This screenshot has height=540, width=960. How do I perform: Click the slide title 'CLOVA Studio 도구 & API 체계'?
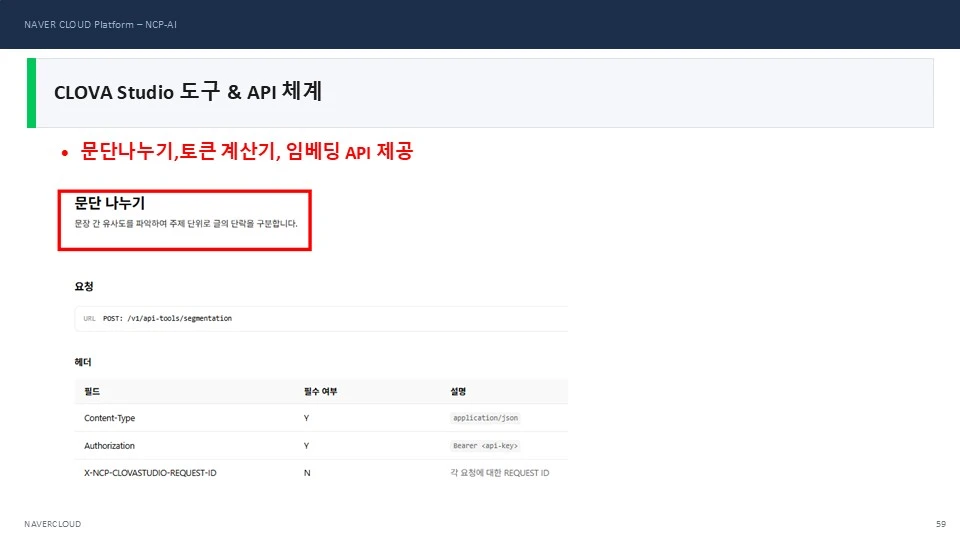click(x=188, y=92)
